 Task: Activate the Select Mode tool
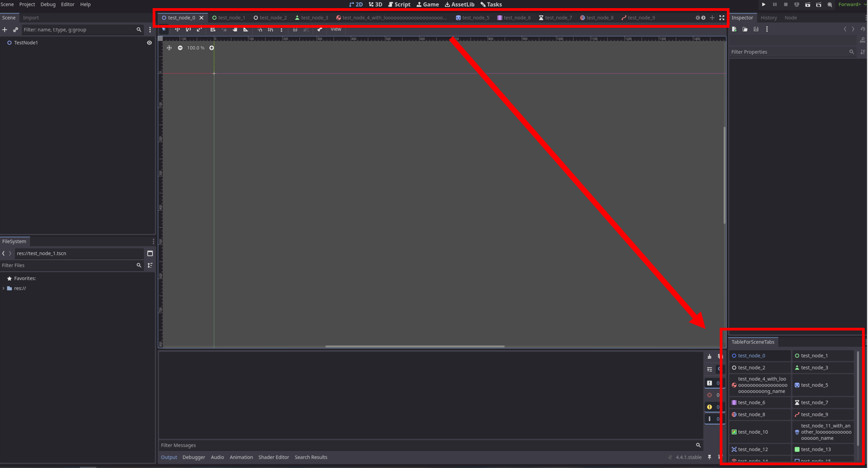click(164, 29)
